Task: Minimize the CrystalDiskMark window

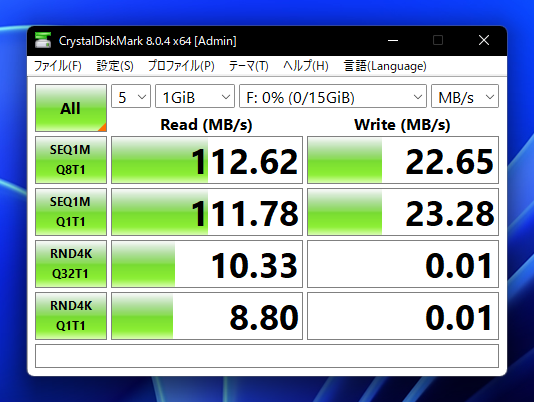Action: point(393,41)
